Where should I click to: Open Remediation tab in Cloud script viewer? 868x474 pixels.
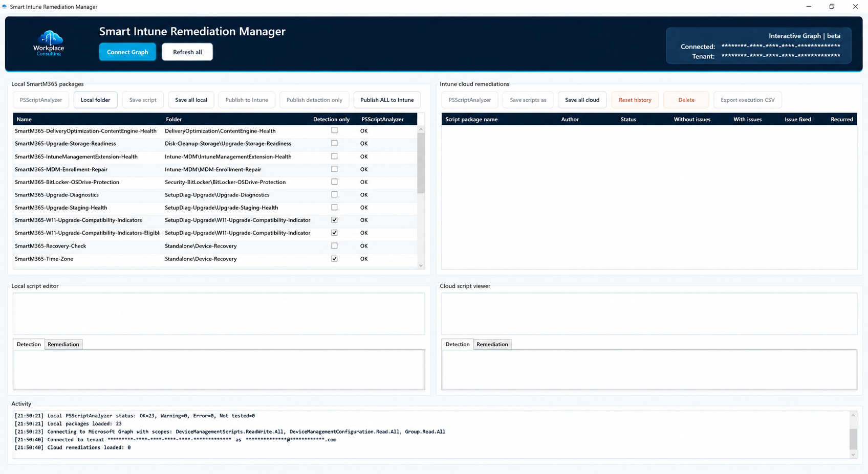(492, 344)
